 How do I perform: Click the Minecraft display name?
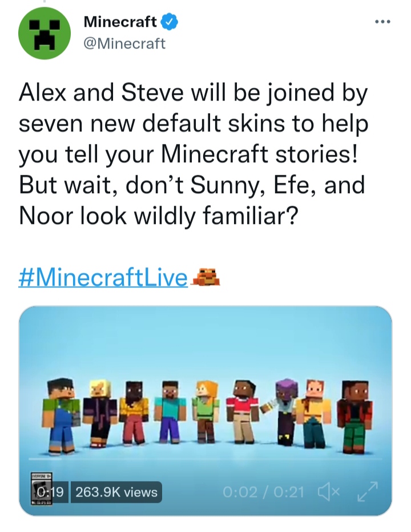(x=120, y=22)
